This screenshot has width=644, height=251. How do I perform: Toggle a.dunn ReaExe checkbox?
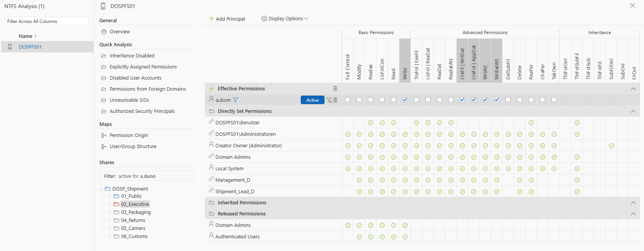click(x=371, y=100)
